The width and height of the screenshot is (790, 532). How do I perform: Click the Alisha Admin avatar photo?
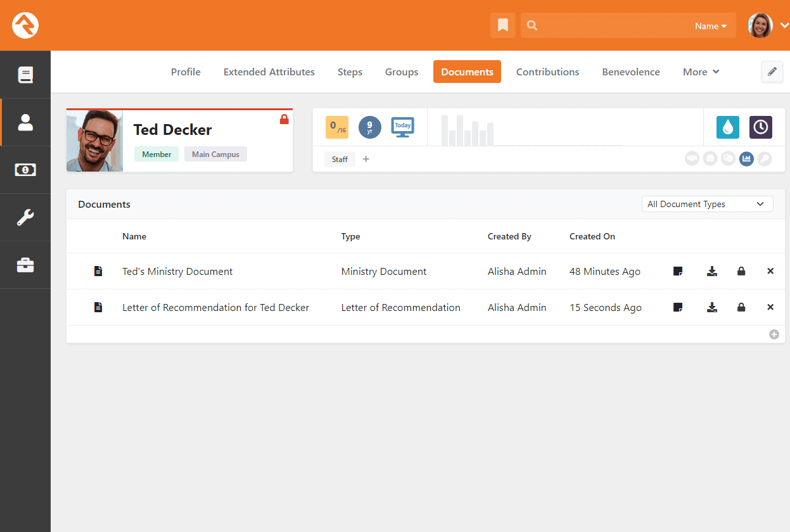pyautogui.click(x=760, y=25)
